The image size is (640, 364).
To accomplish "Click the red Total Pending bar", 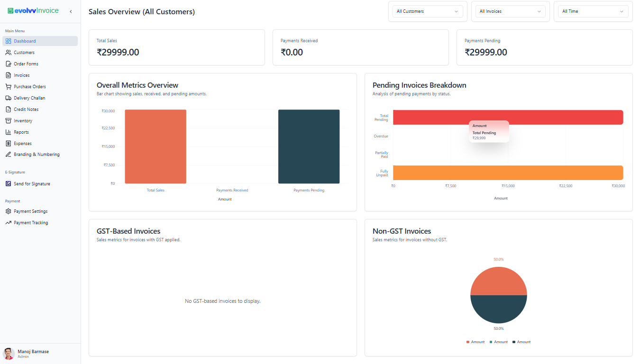I will pyautogui.click(x=508, y=117).
